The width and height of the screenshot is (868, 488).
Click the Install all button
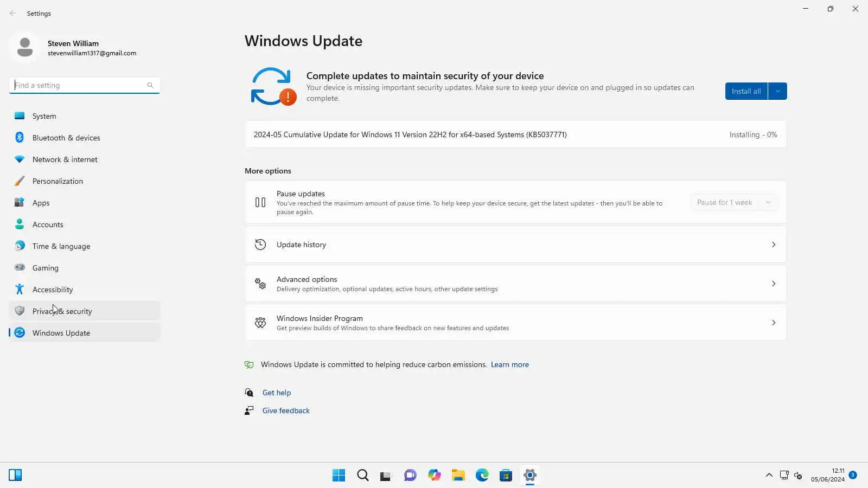point(746,91)
